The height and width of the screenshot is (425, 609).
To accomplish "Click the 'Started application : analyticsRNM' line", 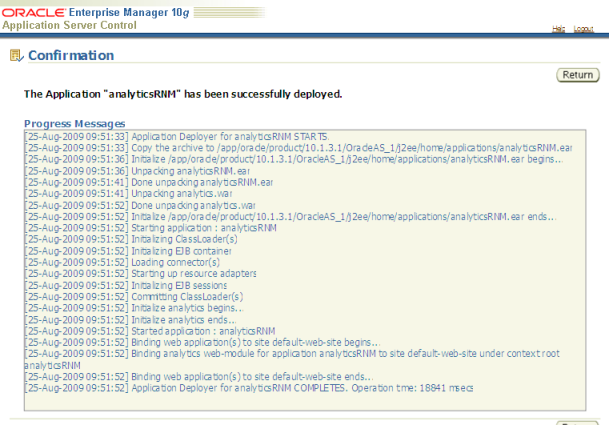I will tap(150, 331).
